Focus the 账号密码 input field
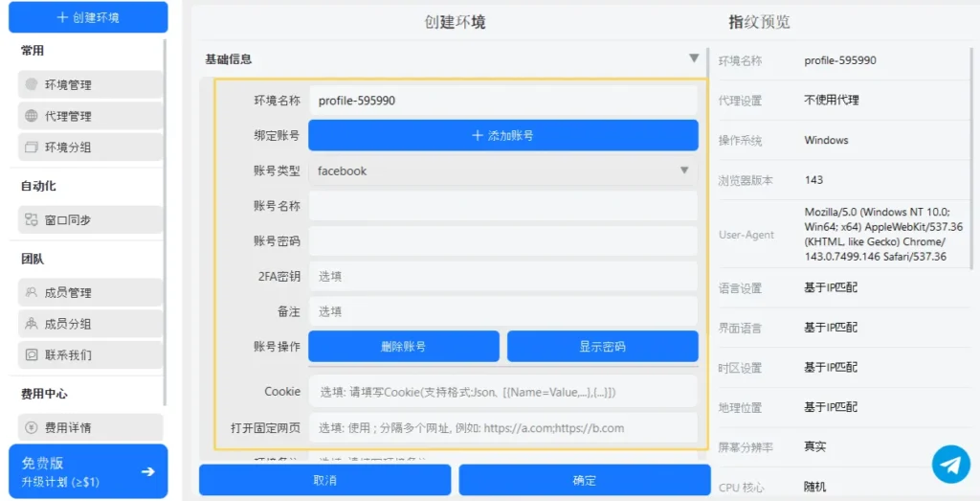This screenshot has height=501, width=980. pos(503,240)
